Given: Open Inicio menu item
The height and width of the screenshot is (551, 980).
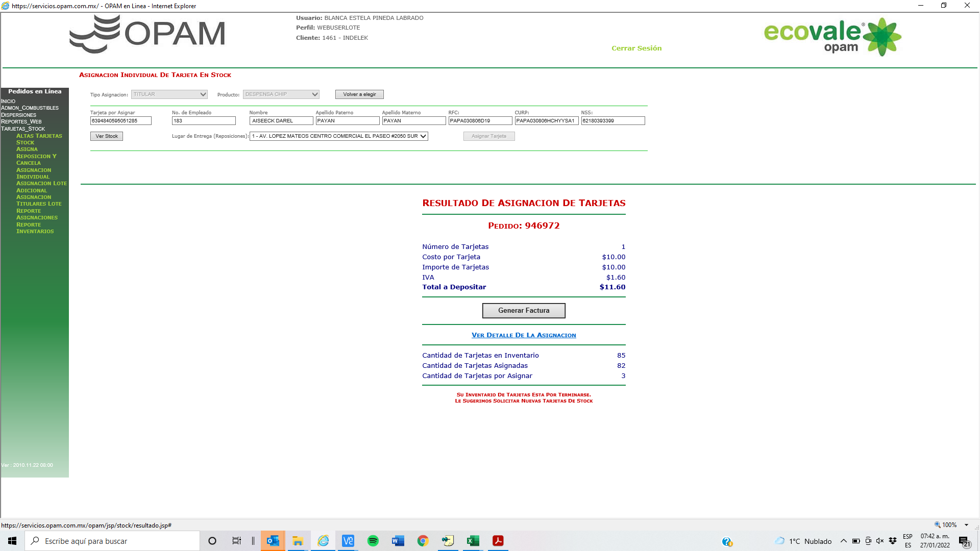Looking at the screenshot, I should (x=8, y=102).
